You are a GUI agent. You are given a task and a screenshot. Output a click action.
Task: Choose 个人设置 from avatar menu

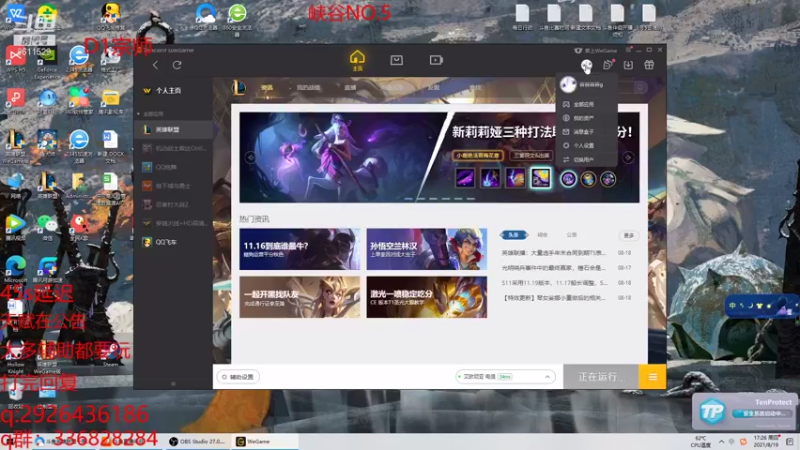(x=586, y=145)
